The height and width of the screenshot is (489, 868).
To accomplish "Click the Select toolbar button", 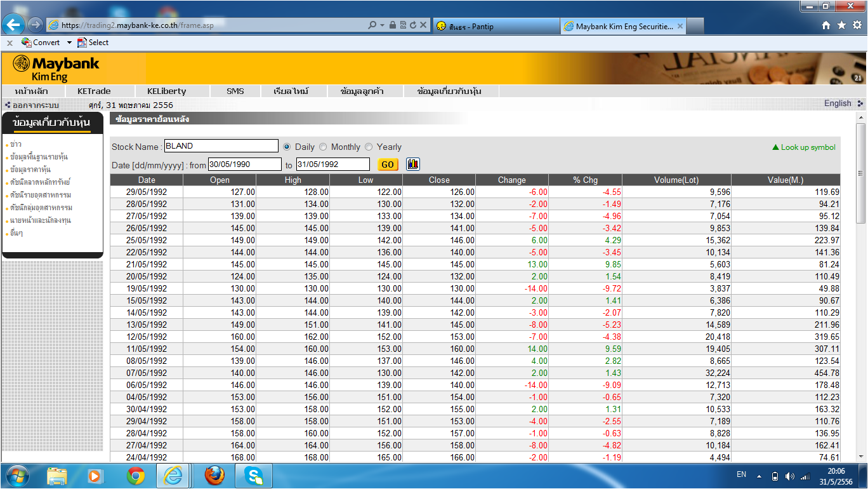I will click(x=93, y=43).
